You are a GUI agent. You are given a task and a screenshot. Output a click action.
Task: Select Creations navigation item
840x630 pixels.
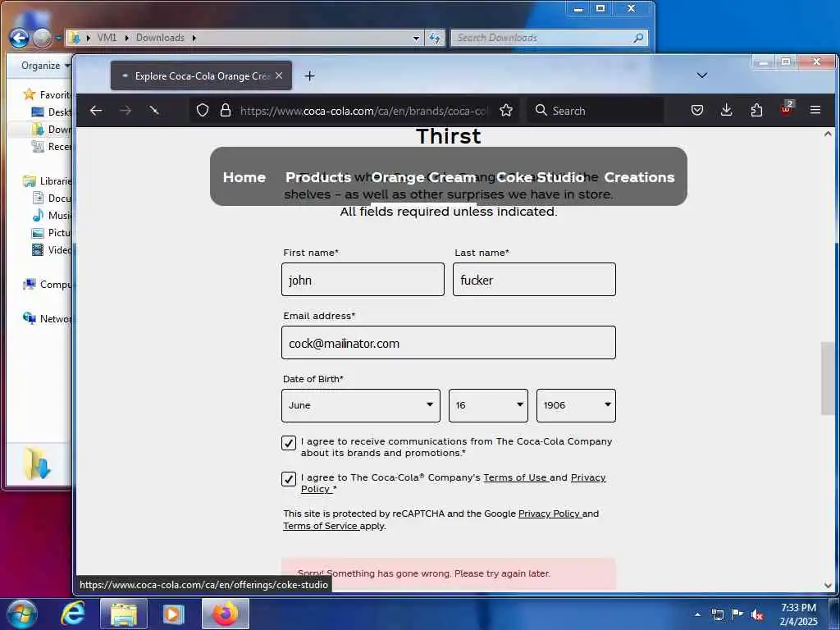639,177
